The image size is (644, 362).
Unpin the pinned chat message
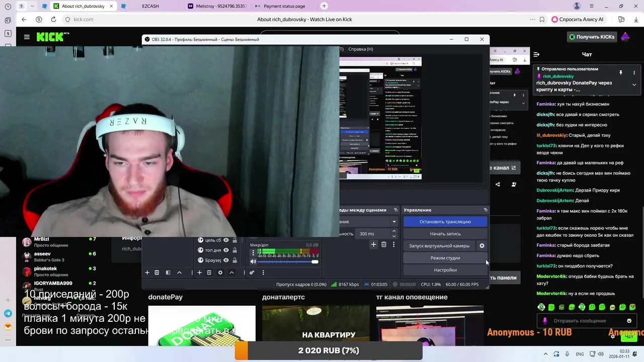pos(621,72)
